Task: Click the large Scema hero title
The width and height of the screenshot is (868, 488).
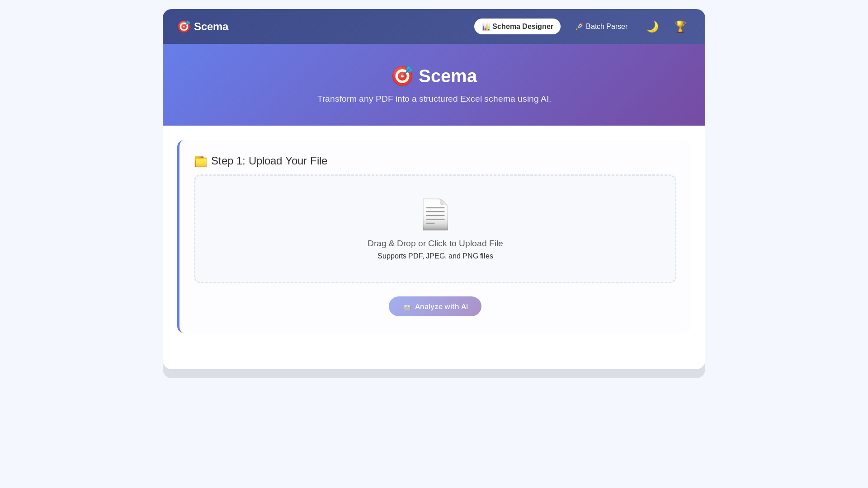Action: click(x=448, y=76)
